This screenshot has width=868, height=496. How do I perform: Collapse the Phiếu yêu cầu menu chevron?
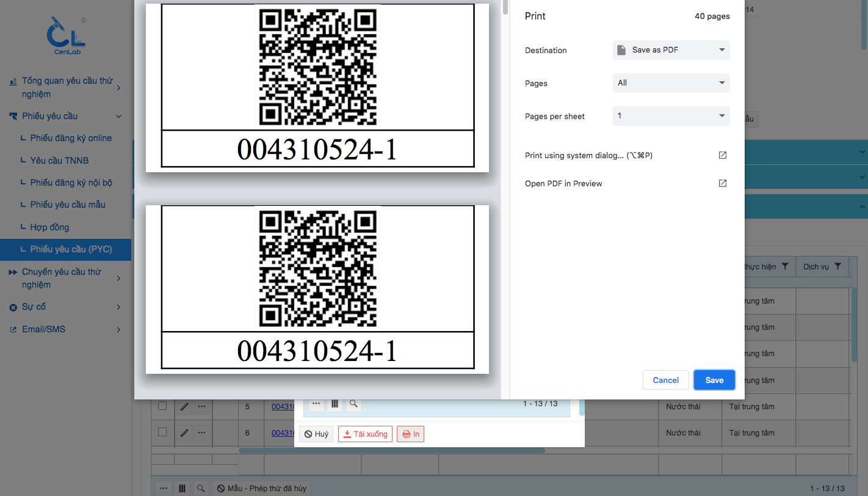coord(118,116)
